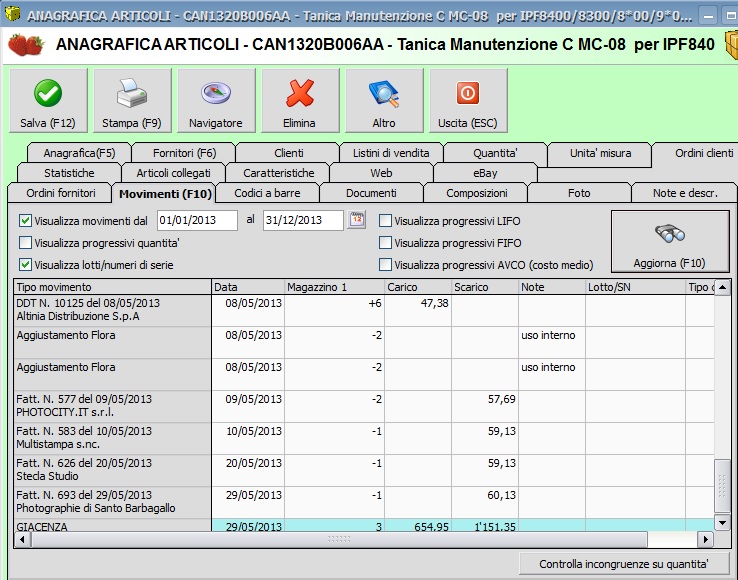Click the vertical scrollbar thumb

722,486
